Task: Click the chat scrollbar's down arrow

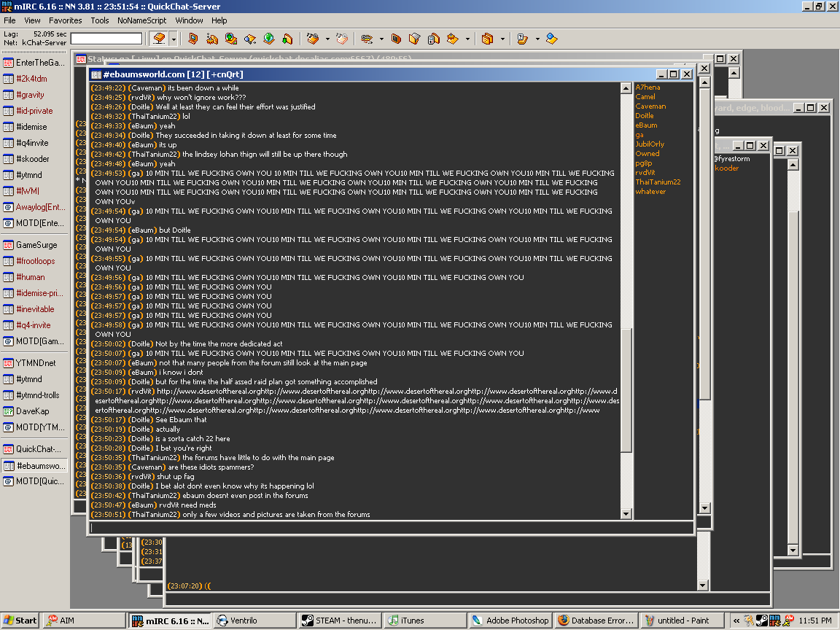Action: (x=626, y=514)
